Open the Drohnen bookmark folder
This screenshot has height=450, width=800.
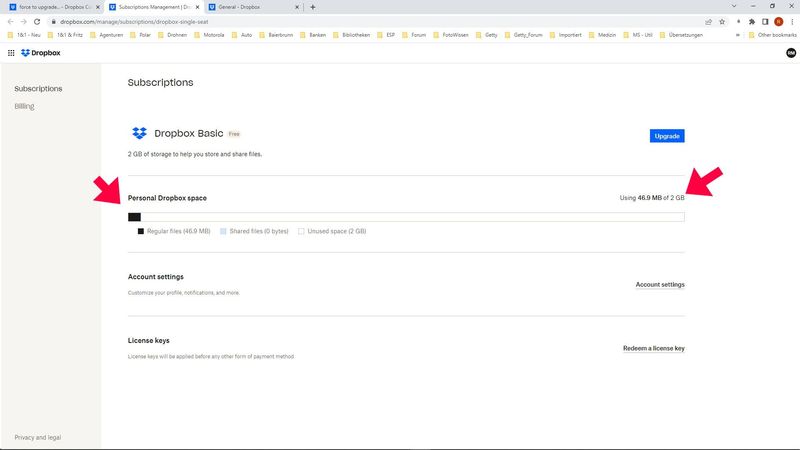tap(172, 35)
